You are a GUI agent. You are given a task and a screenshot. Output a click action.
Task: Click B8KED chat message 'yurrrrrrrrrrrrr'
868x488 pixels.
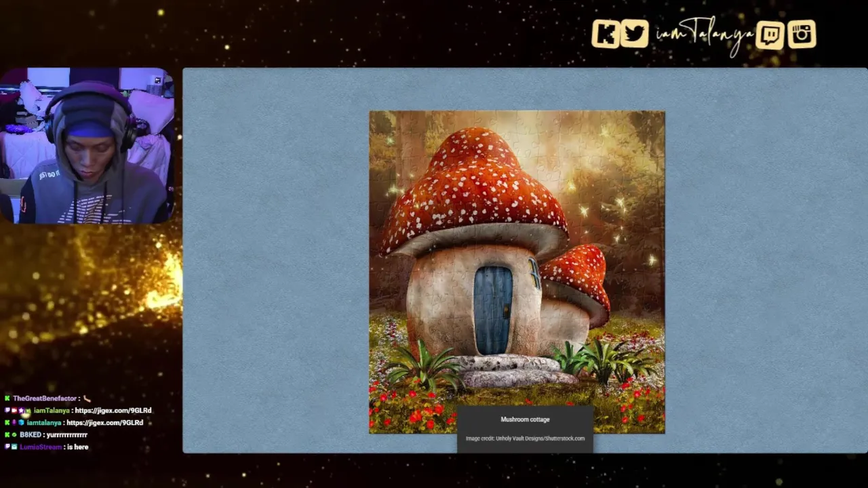click(x=66, y=435)
